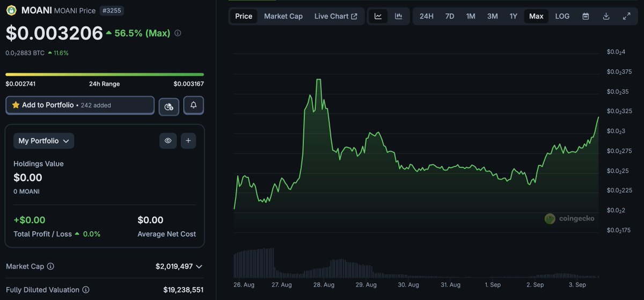Open the portfolio pie chart icon button

(169, 106)
